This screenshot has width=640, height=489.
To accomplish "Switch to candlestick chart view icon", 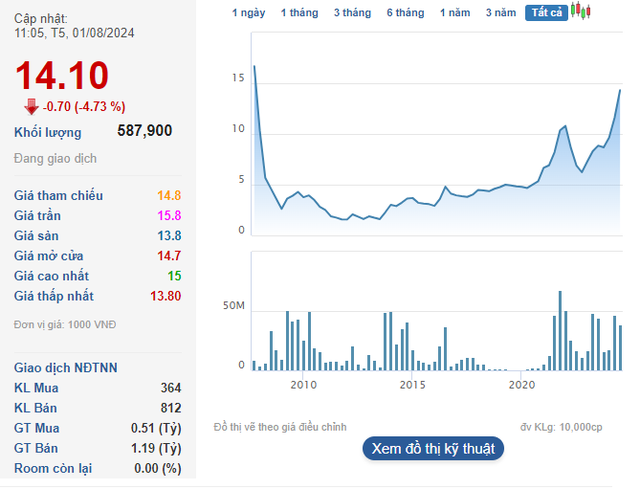I will [581, 12].
